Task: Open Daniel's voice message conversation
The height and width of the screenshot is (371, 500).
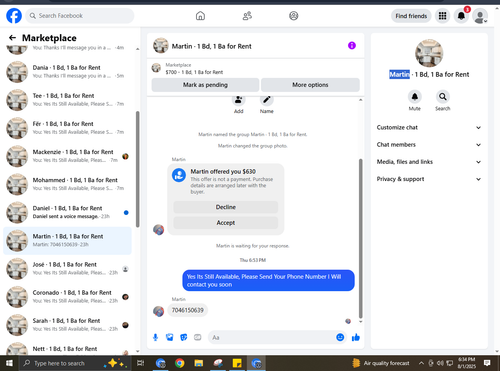Action: (x=68, y=212)
